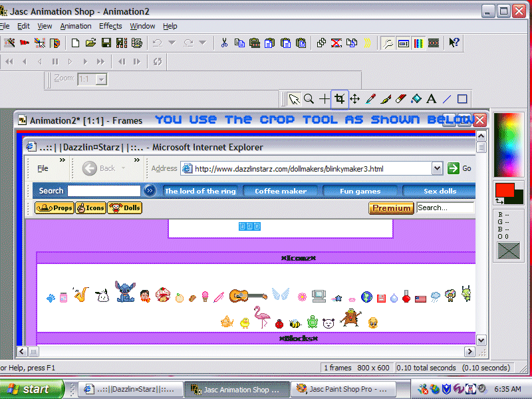Select the Zoom magnifier tool
Screen dimensions: 532x399
(309, 99)
